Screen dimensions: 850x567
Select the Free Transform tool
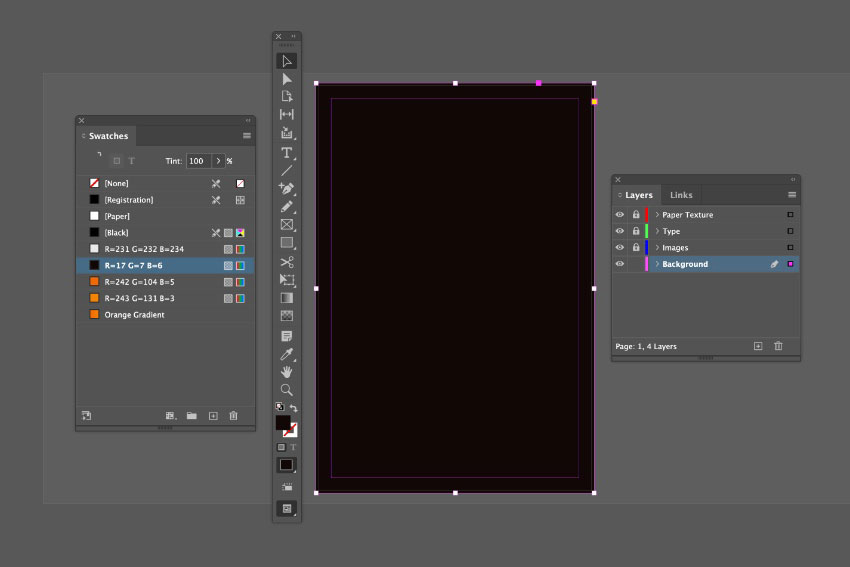287,280
